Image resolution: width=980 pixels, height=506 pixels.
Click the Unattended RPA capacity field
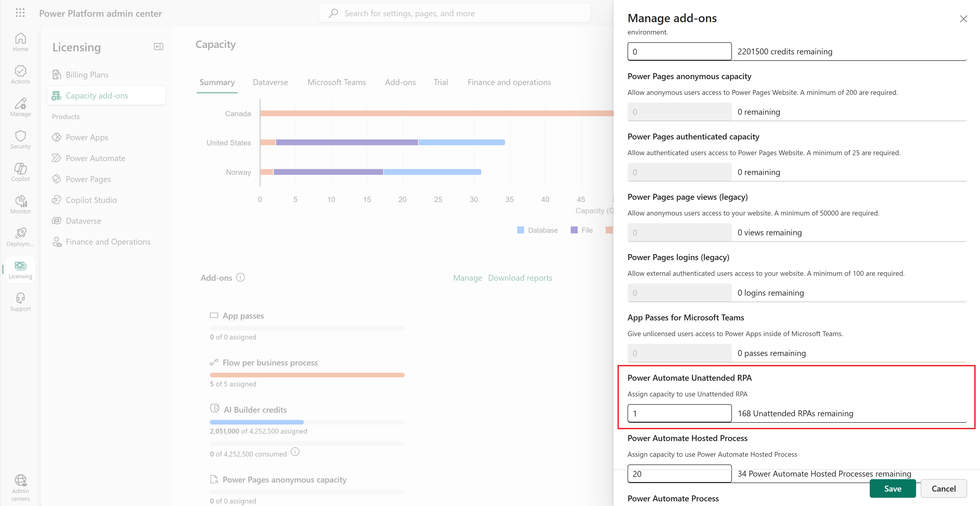[x=679, y=413]
